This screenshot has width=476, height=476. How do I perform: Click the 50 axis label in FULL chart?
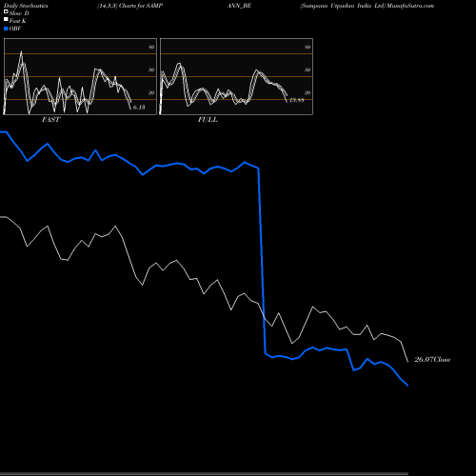pos(307,69)
